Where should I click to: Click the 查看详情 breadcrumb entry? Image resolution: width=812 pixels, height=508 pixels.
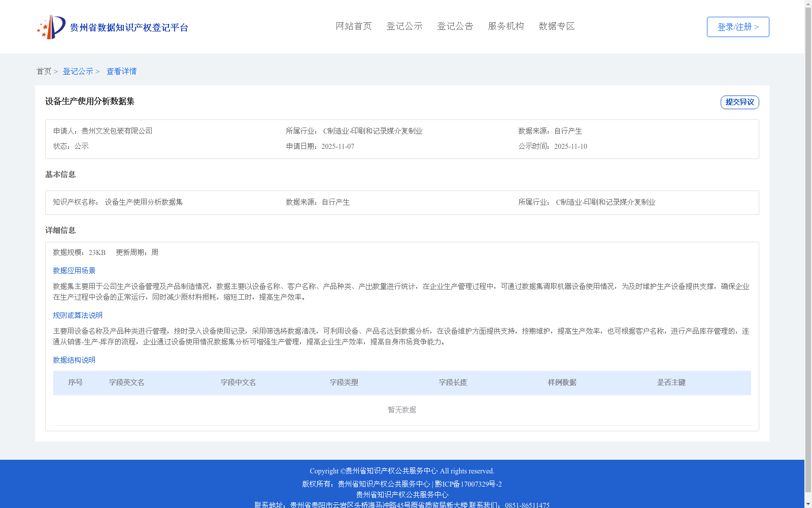tap(121, 71)
